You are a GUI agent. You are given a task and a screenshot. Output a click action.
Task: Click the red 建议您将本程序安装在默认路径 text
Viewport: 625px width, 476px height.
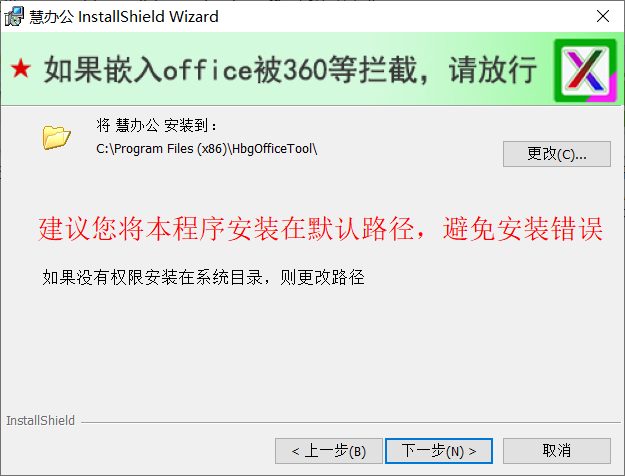coord(226,229)
